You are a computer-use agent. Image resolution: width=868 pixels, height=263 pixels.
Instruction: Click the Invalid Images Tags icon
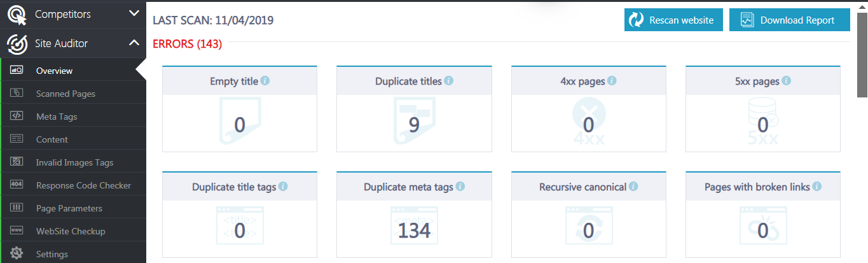click(x=17, y=162)
